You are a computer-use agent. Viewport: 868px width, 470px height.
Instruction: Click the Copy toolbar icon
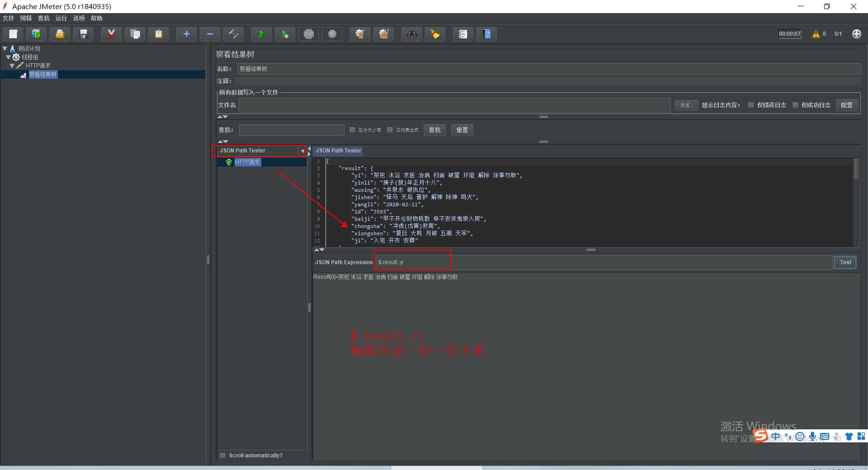coord(135,34)
